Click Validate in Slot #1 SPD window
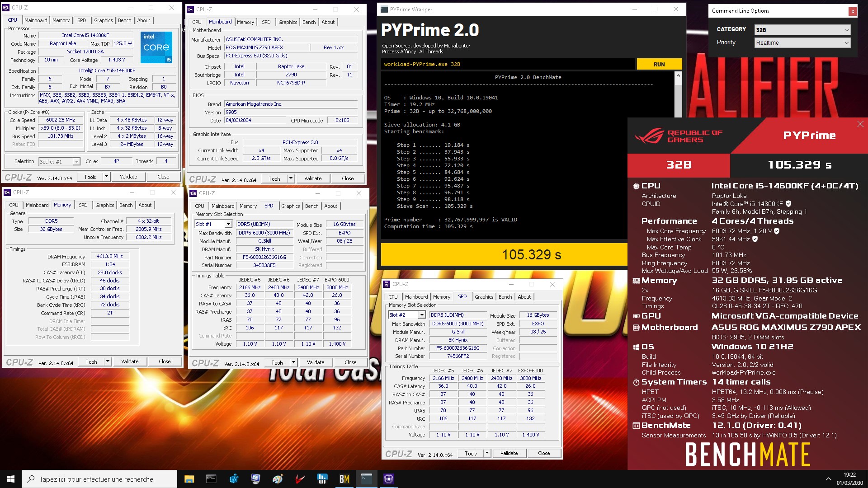This screenshot has height=488, width=868. tap(316, 362)
